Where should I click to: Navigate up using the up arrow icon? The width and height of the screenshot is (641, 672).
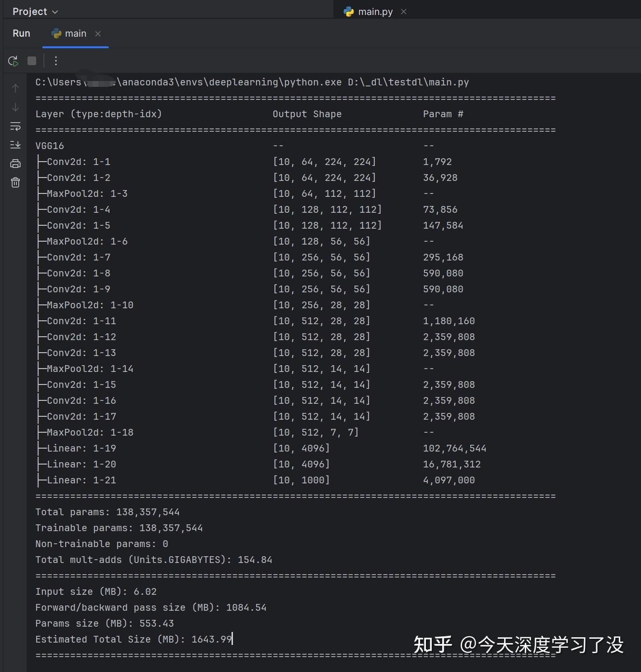[15, 88]
